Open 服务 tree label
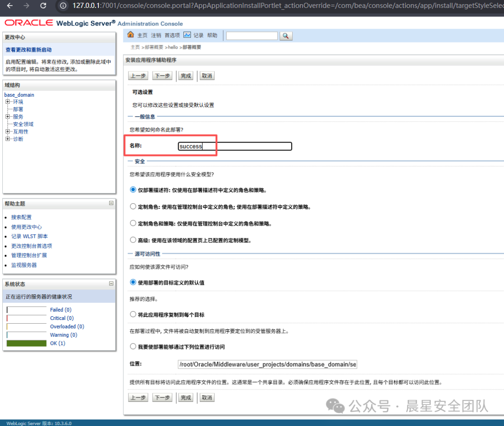 pyautogui.click(x=18, y=116)
